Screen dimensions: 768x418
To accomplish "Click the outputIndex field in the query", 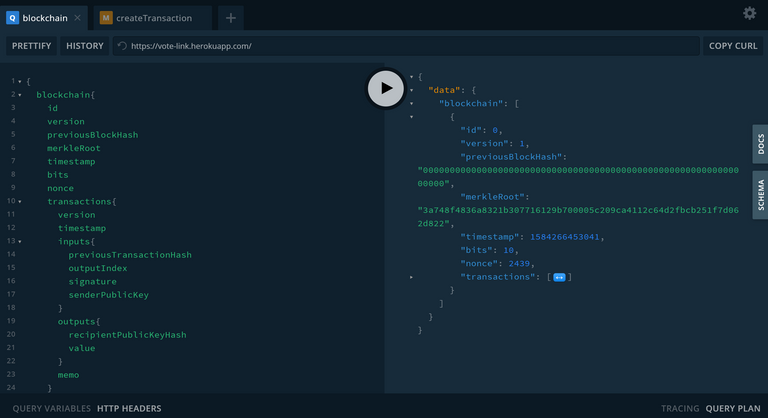I will click(x=97, y=268).
